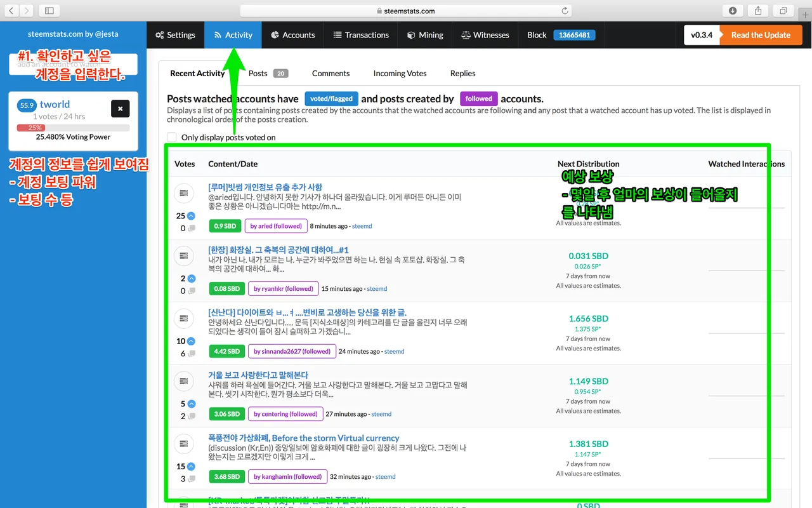812x508 pixels.
Task: Click the tworld voting power bar
Action: point(73,128)
